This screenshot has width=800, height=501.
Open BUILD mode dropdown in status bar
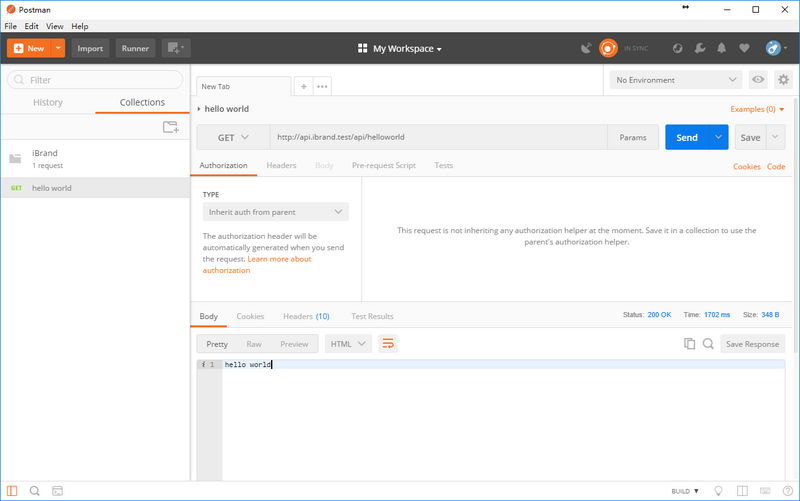pos(685,491)
